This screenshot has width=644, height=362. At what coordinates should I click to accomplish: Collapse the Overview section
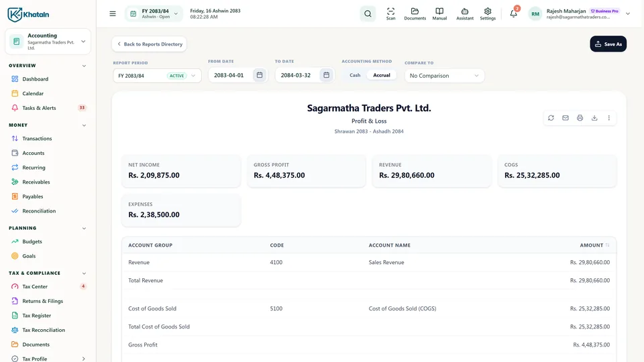(84, 66)
